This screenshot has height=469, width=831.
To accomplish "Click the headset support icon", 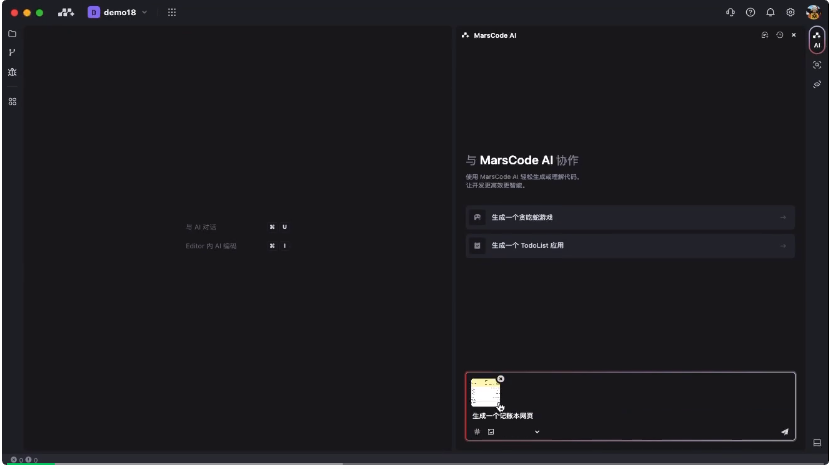I will (x=730, y=12).
